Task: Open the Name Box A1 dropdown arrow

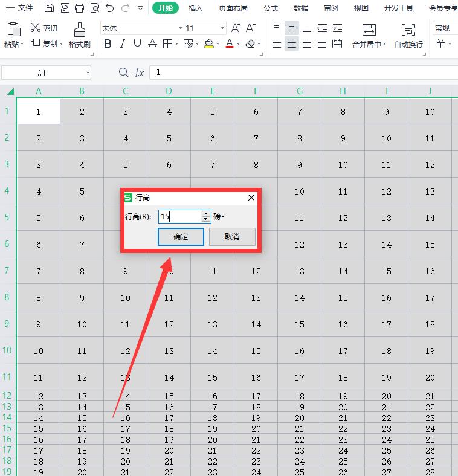Action: pyautogui.click(x=88, y=73)
